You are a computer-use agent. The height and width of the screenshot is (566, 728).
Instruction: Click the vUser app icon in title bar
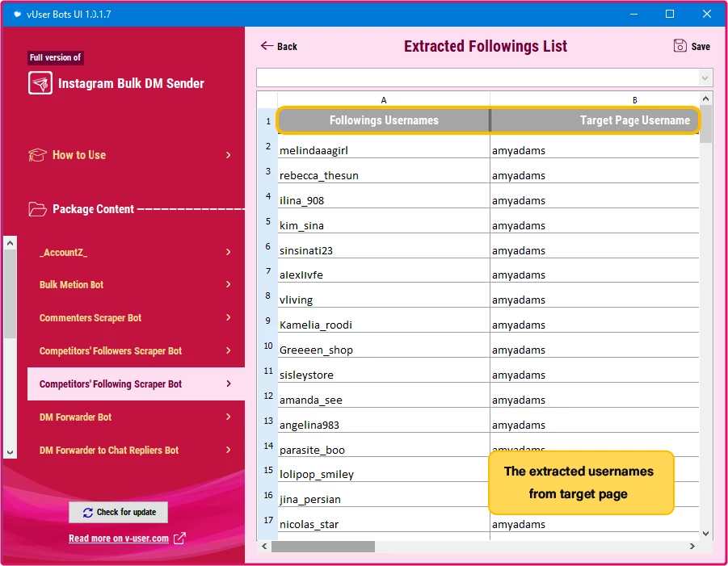click(17, 14)
